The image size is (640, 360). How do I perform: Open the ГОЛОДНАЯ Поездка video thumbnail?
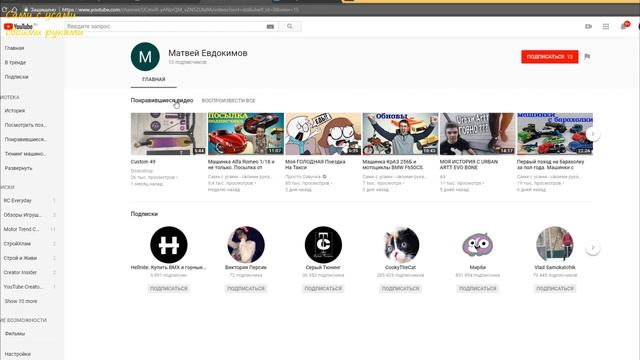point(323,134)
